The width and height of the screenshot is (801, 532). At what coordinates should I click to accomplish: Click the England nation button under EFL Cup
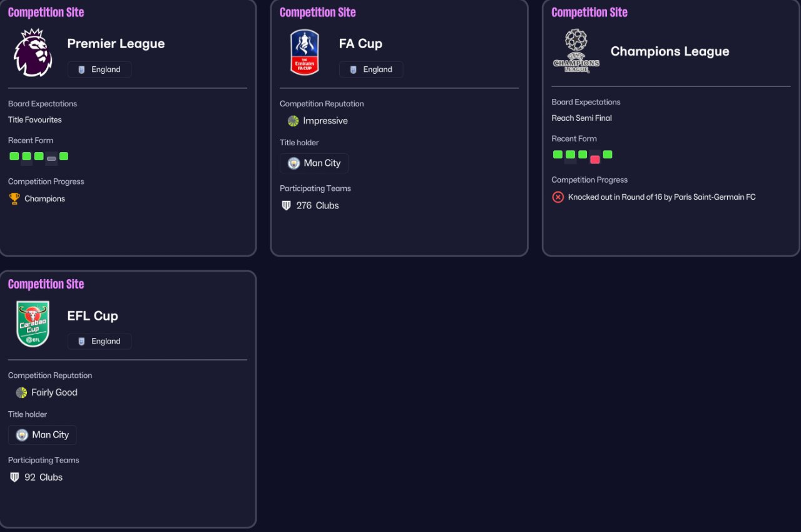(x=99, y=341)
